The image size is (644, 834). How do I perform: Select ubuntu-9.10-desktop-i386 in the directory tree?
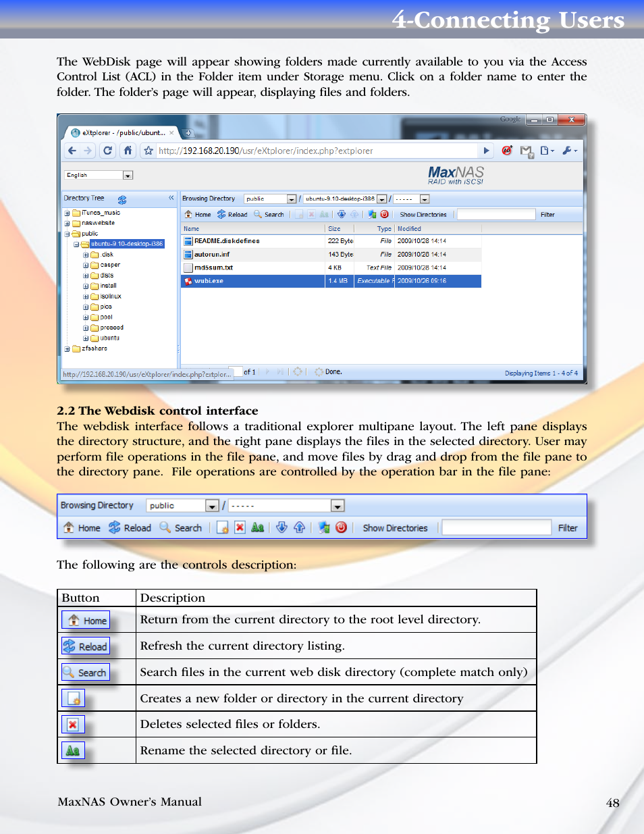coord(126,244)
